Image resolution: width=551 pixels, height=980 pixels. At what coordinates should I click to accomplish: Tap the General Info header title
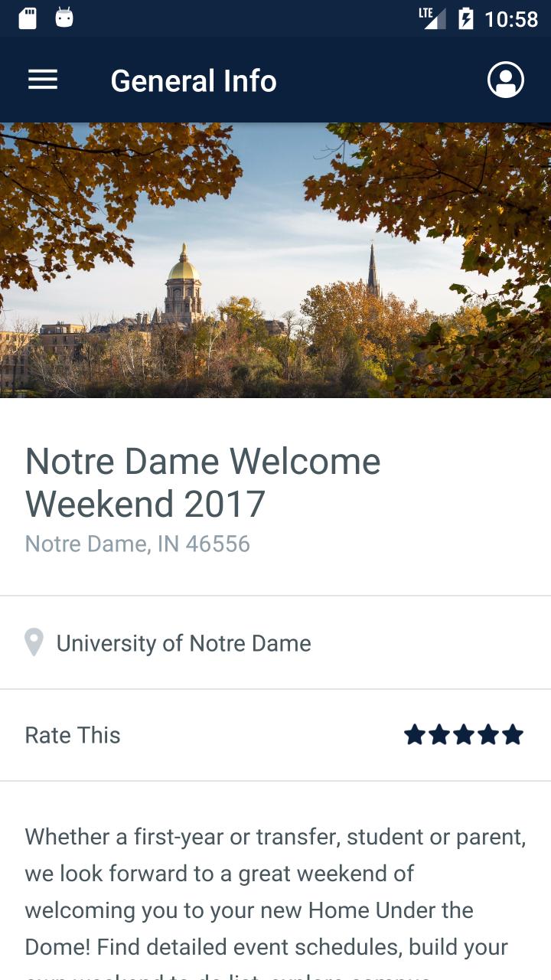[x=194, y=80]
